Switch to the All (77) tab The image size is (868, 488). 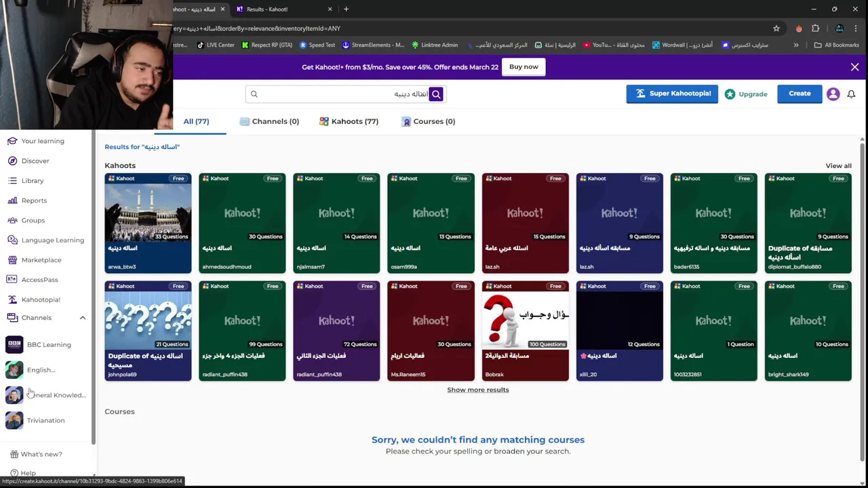click(x=196, y=121)
